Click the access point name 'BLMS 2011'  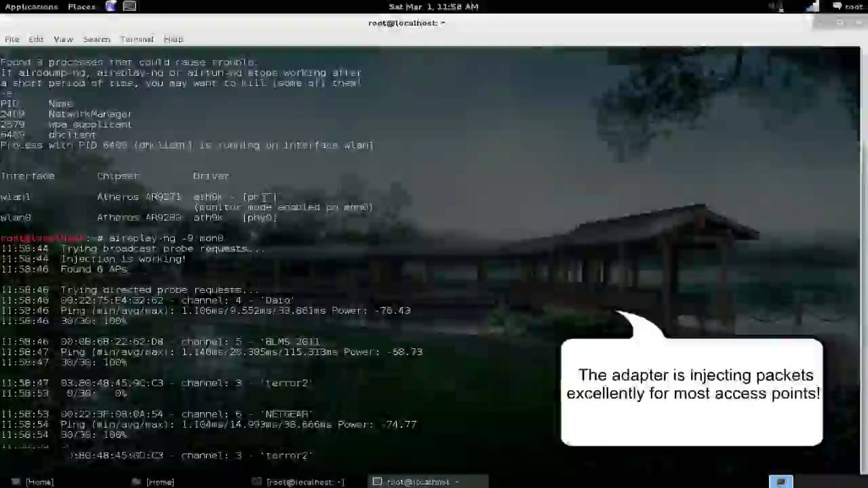click(x=292, y=342)
